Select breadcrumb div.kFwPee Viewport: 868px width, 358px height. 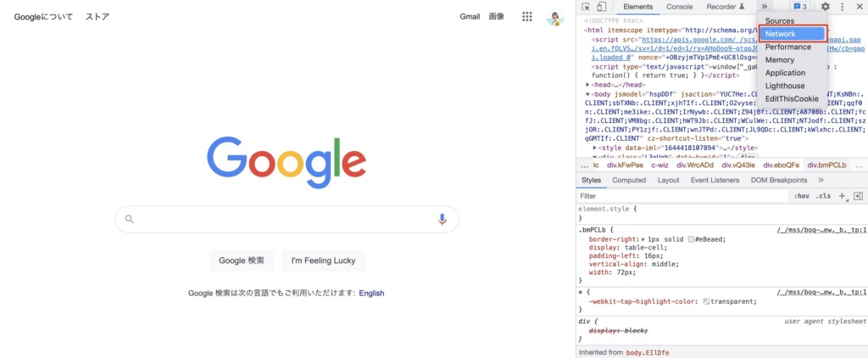tap(625, 165)
